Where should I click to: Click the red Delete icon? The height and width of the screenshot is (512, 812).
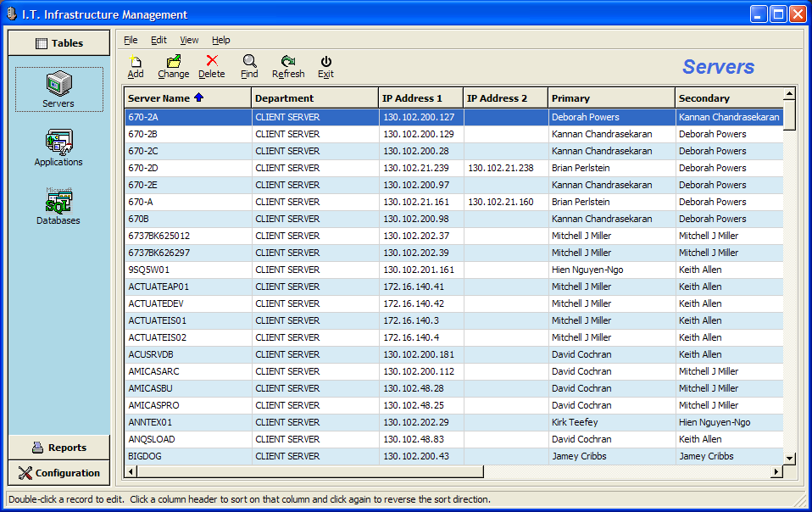(x=212, y=61)
